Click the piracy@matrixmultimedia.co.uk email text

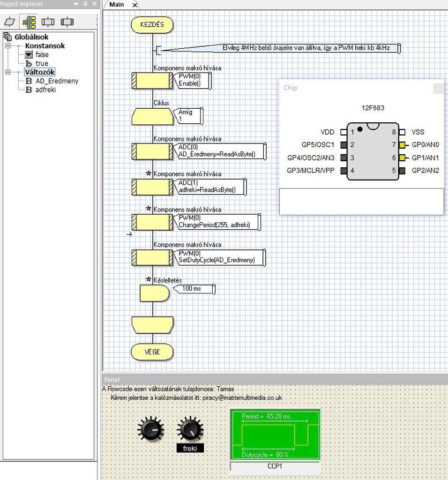click(x=242, y=398)
